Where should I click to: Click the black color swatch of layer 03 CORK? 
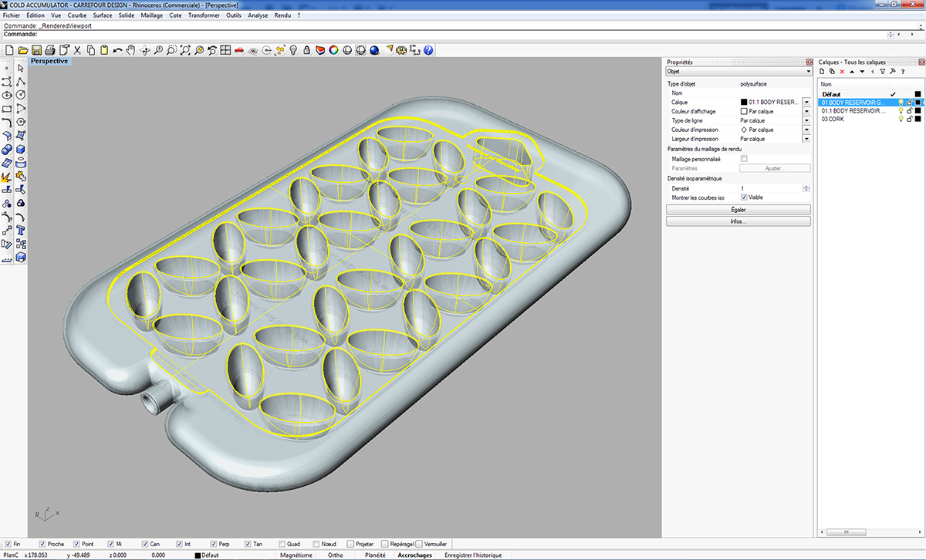pos(917,119)
